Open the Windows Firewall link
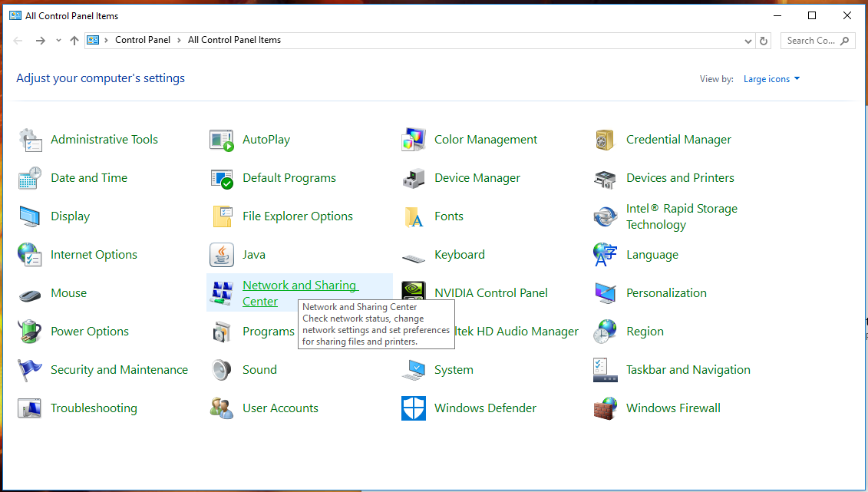868x492 pixels. click(x=673, y=408)
